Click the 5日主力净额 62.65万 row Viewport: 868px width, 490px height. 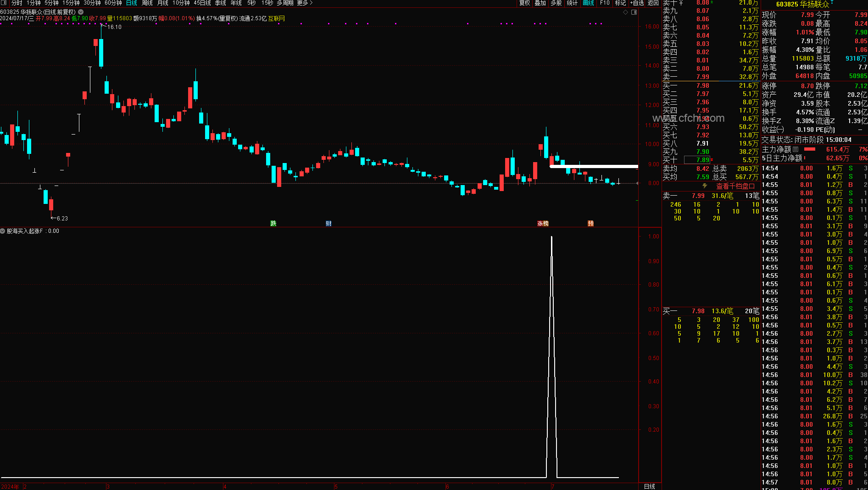coord(814,158)
